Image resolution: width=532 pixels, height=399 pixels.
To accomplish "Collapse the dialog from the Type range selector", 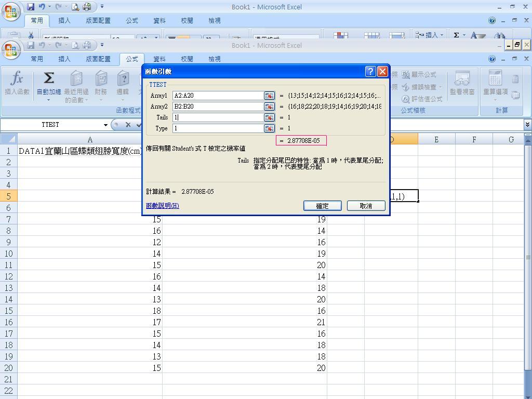I will point(270,128).
